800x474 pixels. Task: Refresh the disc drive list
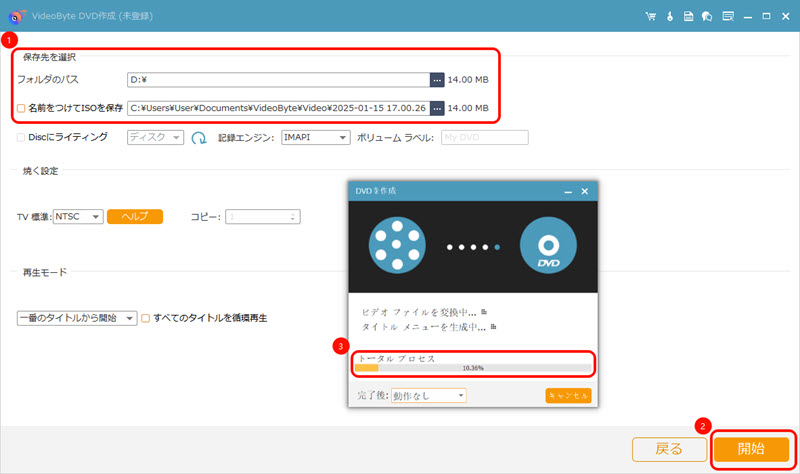point(199,138)
